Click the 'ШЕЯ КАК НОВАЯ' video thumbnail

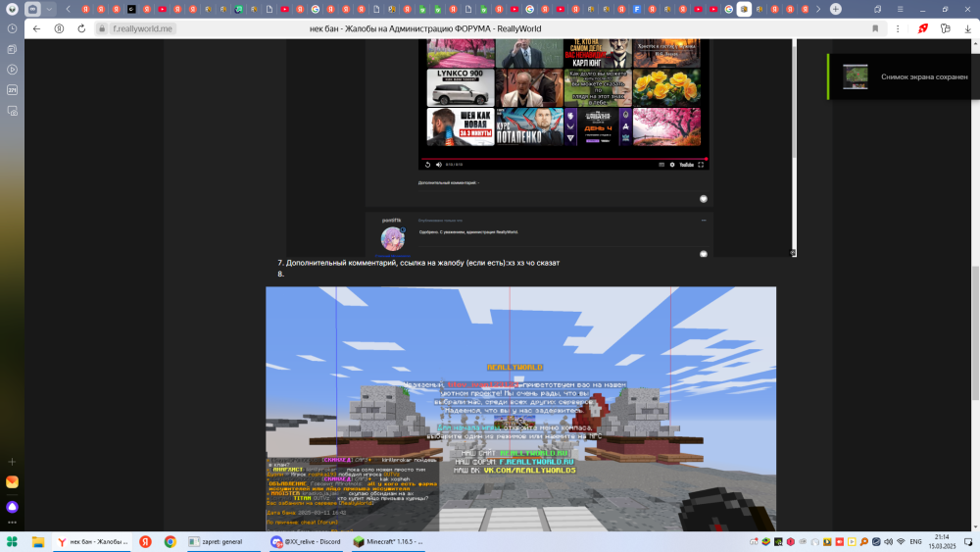tap(461, 126)
